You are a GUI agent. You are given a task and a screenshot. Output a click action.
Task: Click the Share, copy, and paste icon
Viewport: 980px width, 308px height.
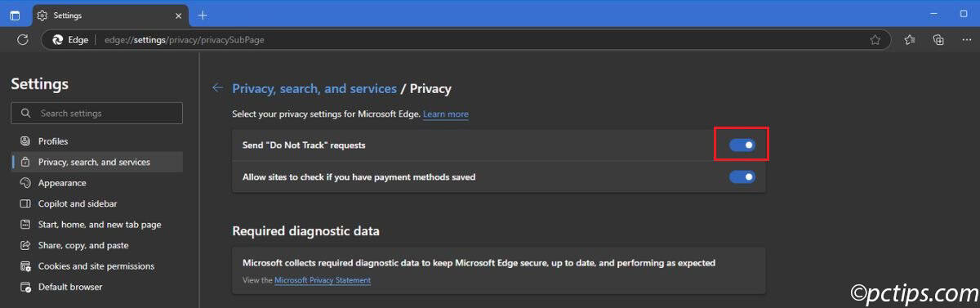pyautogui.click(x=25, y=245)
